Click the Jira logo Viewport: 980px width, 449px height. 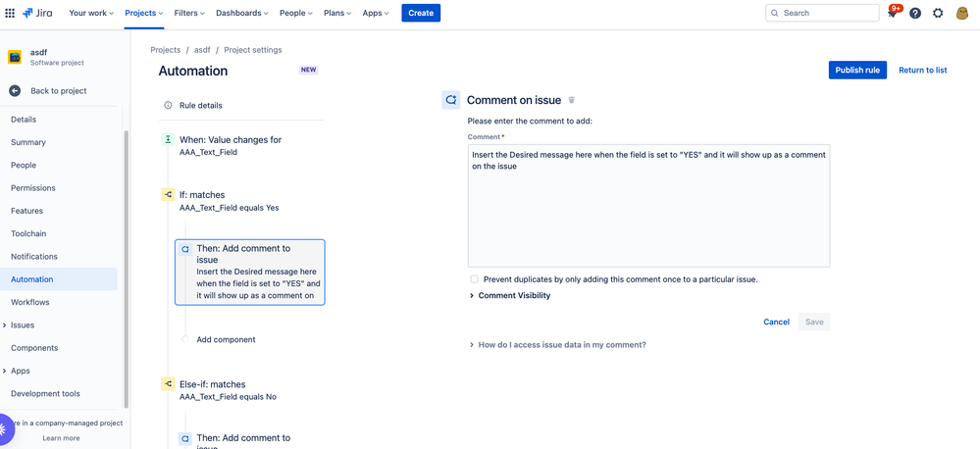click(x=37, y=13)
